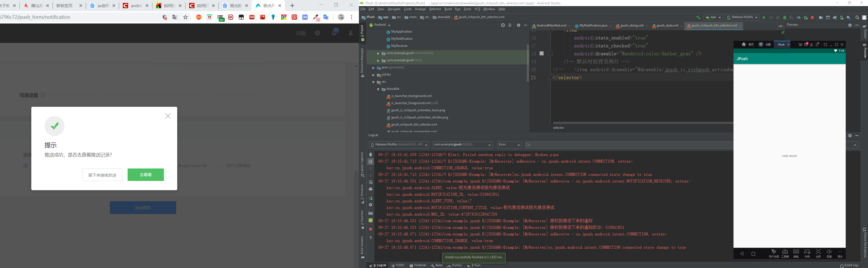
Task: Open the Error log level dropdown
Action: [510, 145]
